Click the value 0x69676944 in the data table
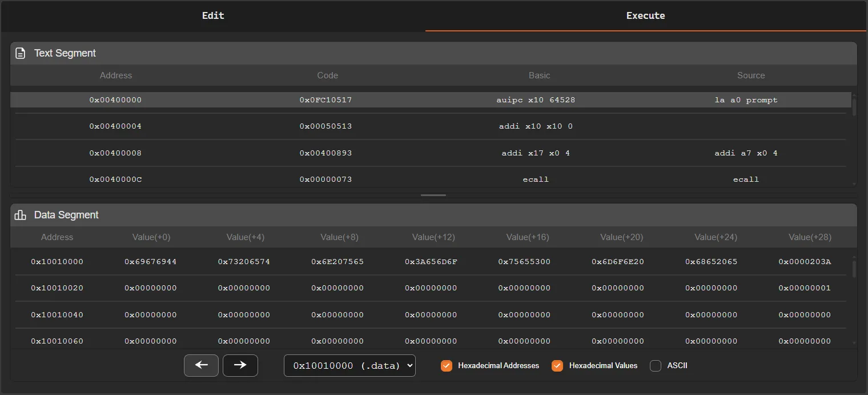The image size is (868, 395). [151, 262]
